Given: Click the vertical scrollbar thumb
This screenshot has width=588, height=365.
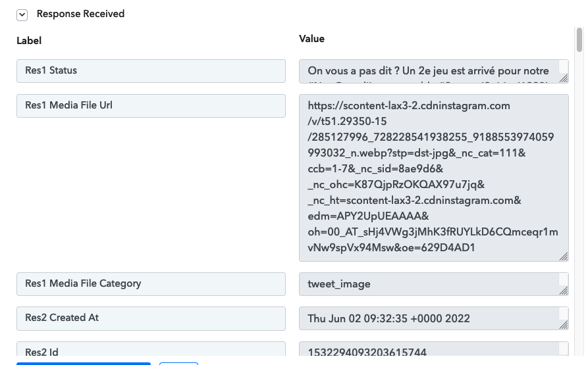Looking at the screenshot, I should pos(579,39).
